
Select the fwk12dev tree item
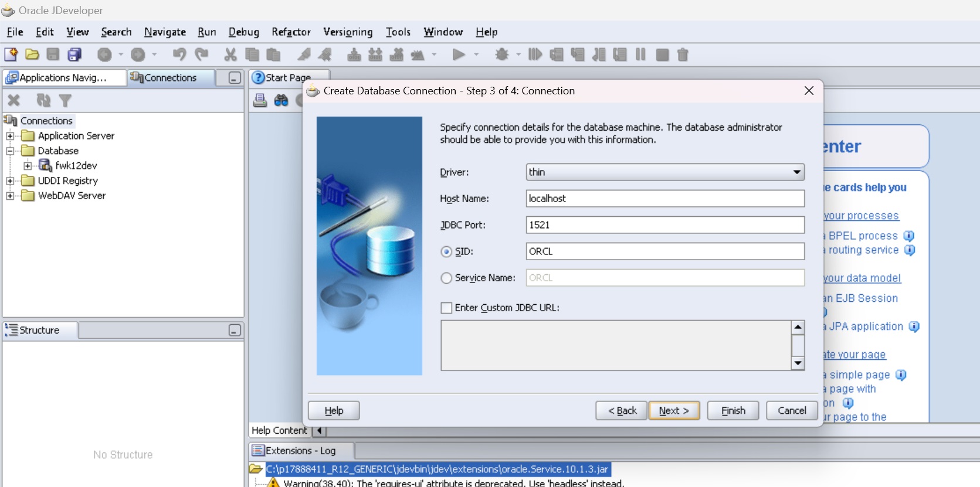(76, 166)
